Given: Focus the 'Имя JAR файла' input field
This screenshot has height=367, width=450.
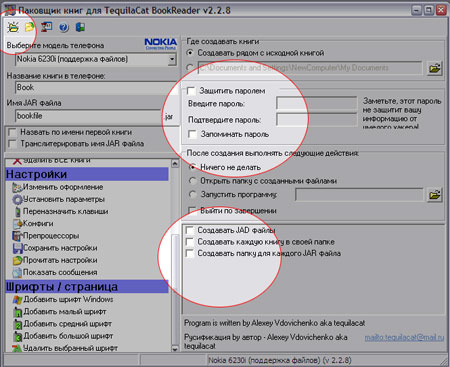Looking at the screenshot, I should (88, 116).
